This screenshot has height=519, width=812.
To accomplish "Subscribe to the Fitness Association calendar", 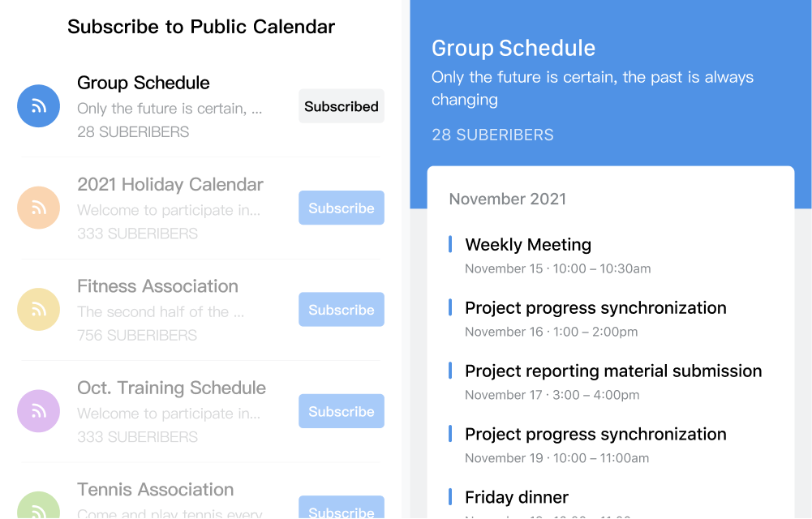I will click(342, 310).
